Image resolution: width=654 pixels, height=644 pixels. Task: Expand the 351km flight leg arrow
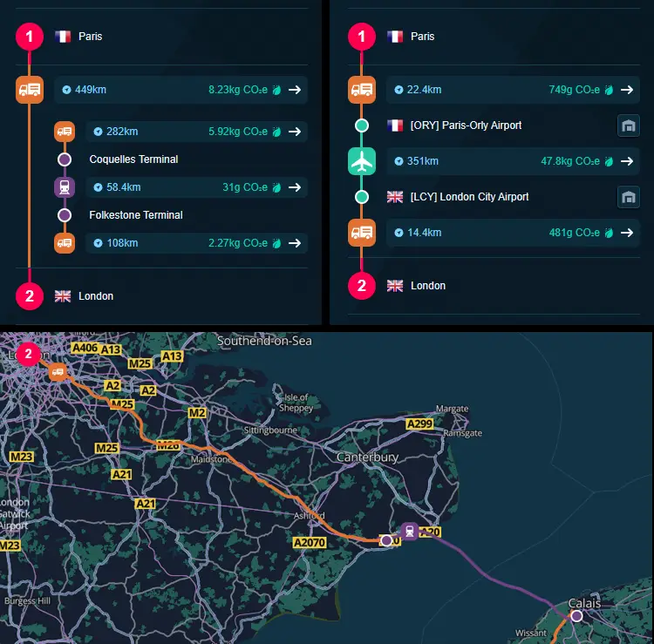[x=627, y=161]
